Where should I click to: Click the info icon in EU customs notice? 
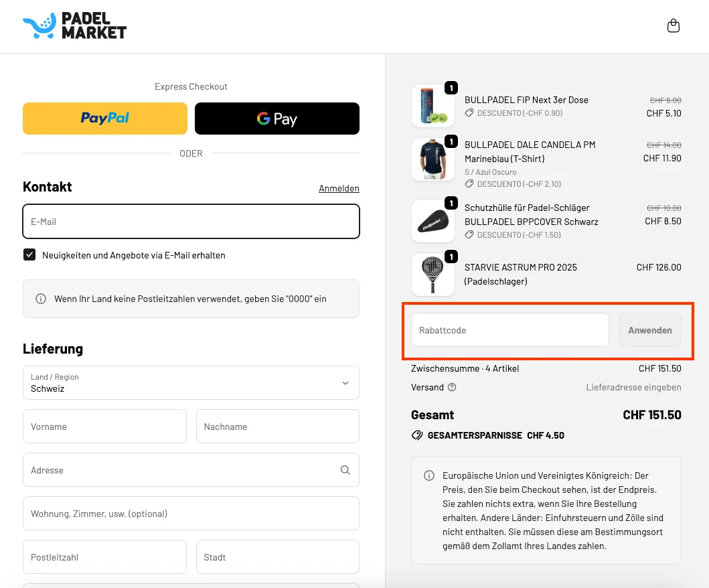[429, 475]
